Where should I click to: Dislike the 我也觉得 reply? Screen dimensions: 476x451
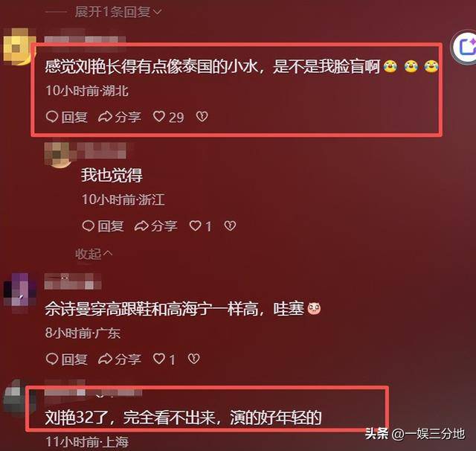click(230, 225)
